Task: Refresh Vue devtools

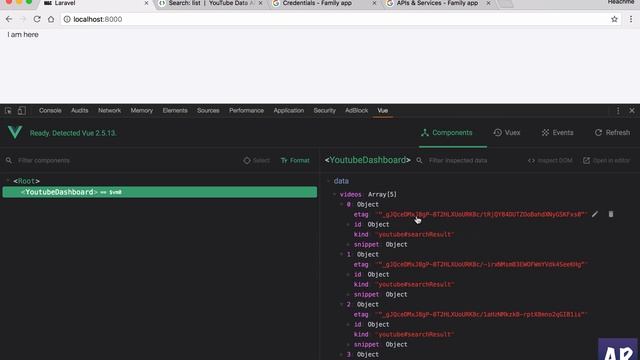Action: 612,133
